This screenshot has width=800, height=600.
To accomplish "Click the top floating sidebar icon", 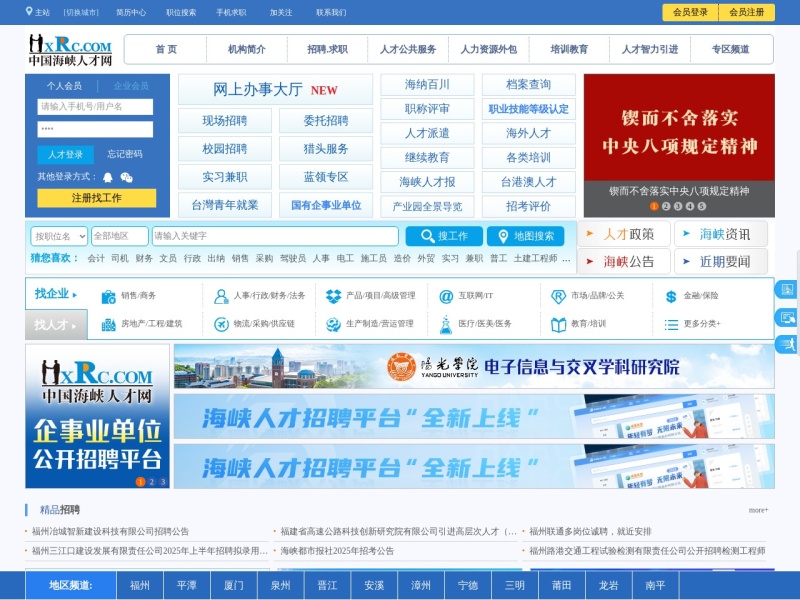I will (x=786, y=290).
